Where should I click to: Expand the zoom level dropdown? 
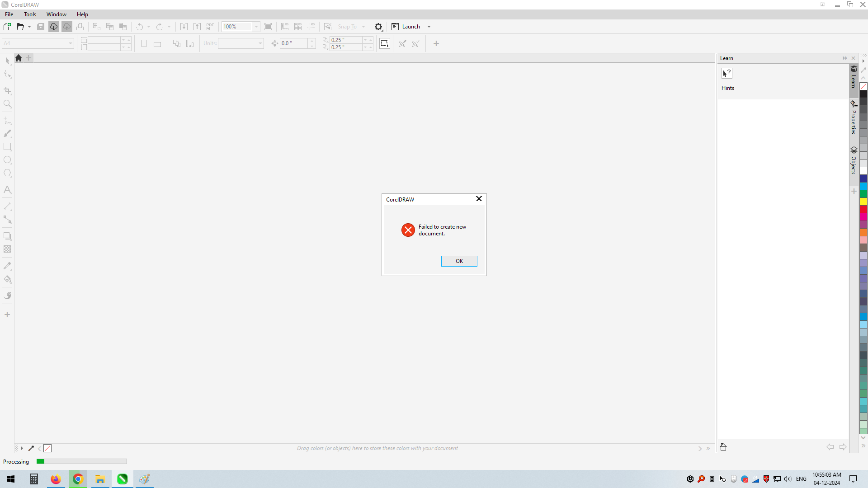click(x=256, y=27)
